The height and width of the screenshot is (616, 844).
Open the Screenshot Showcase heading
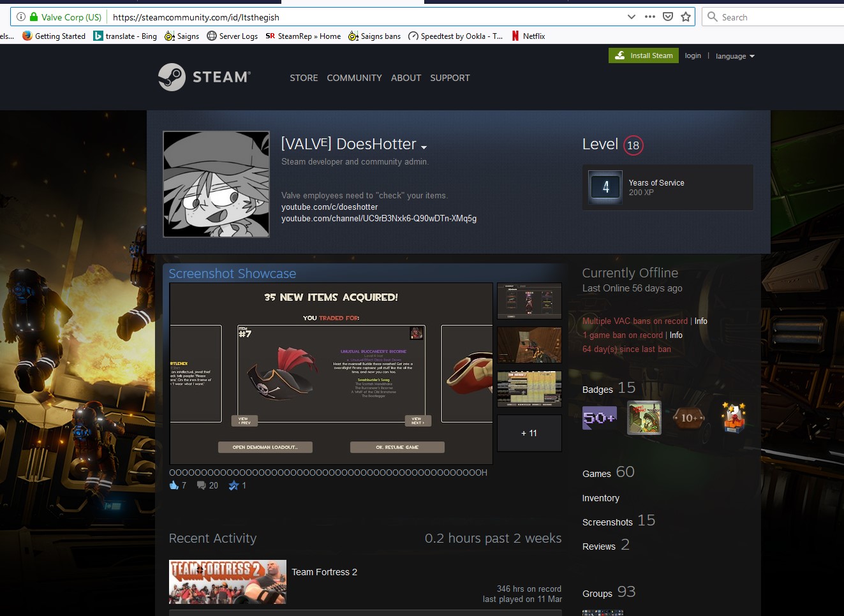pos(232,274)
